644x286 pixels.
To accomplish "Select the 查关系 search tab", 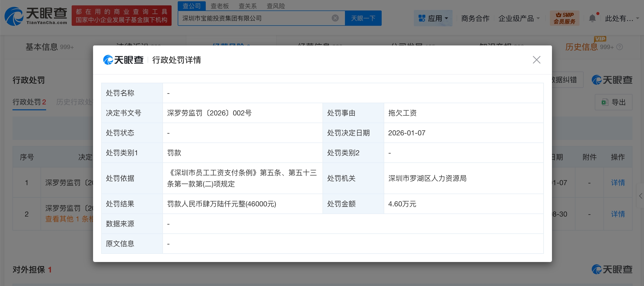I will coord(248,6).
